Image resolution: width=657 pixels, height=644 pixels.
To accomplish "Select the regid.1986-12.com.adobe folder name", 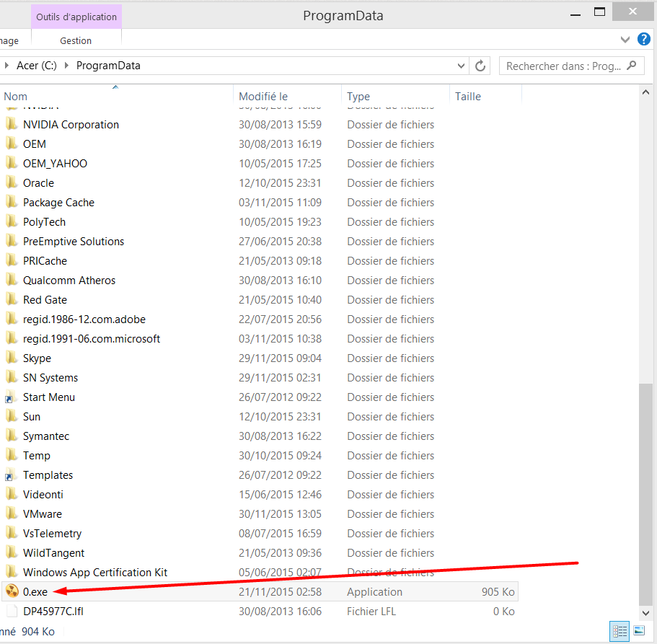I will click(84, 319).
